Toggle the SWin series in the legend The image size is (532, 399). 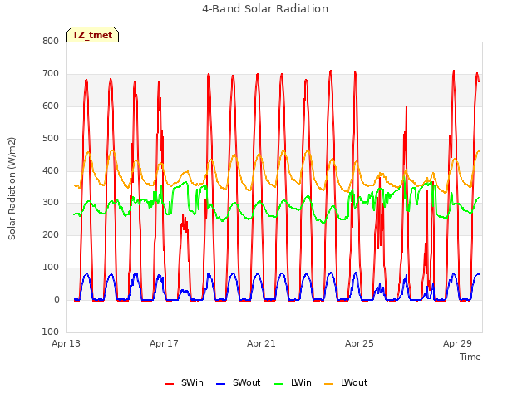[x=184, y=382]
